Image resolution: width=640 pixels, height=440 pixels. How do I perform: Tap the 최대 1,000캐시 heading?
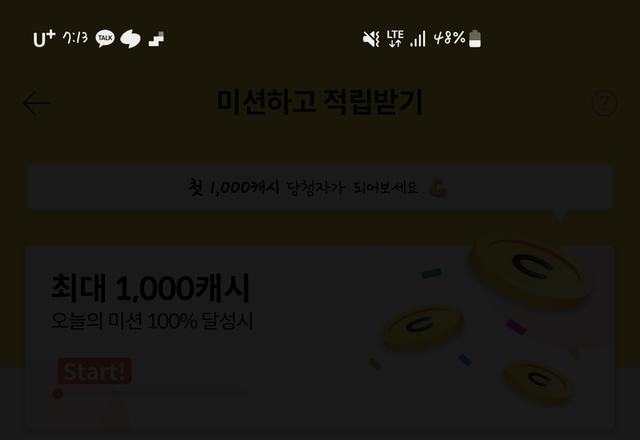point(150,288)
